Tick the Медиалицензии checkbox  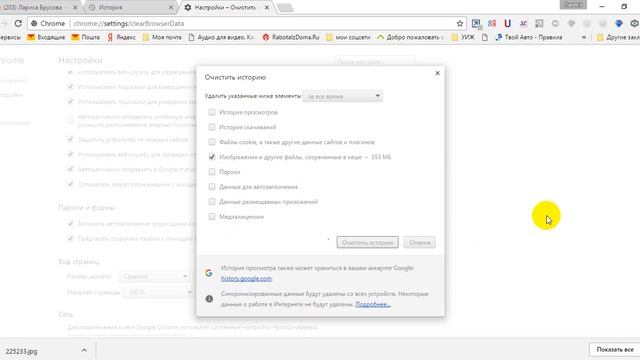coord(211,216)
